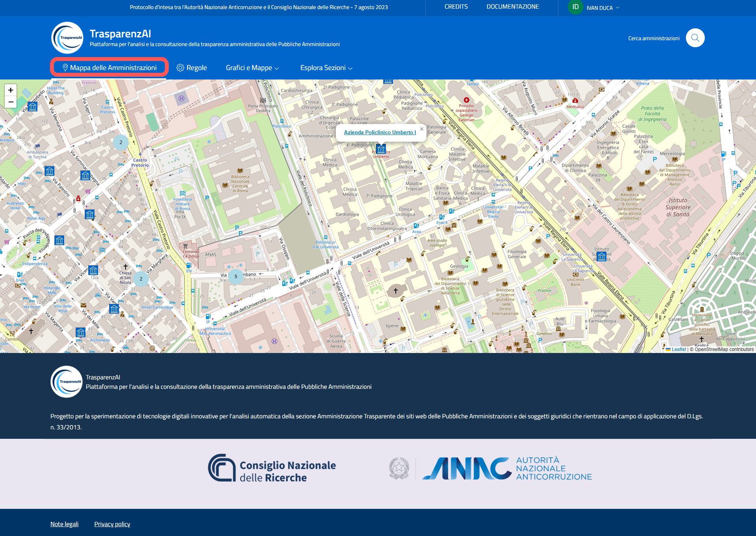Open the Privacy policy link
Image resolution: width=756 pixels, height=536 pixels.
tap(112, 524)
